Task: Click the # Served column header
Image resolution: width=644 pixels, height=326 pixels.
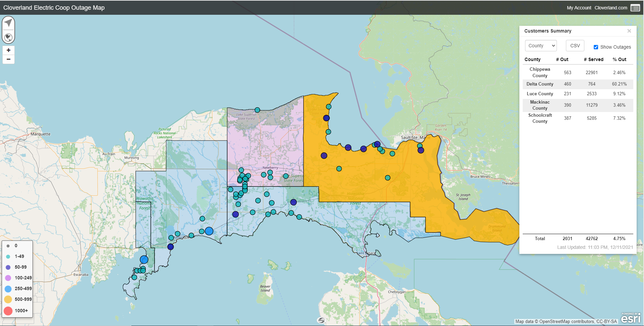Action: (593, 59)
